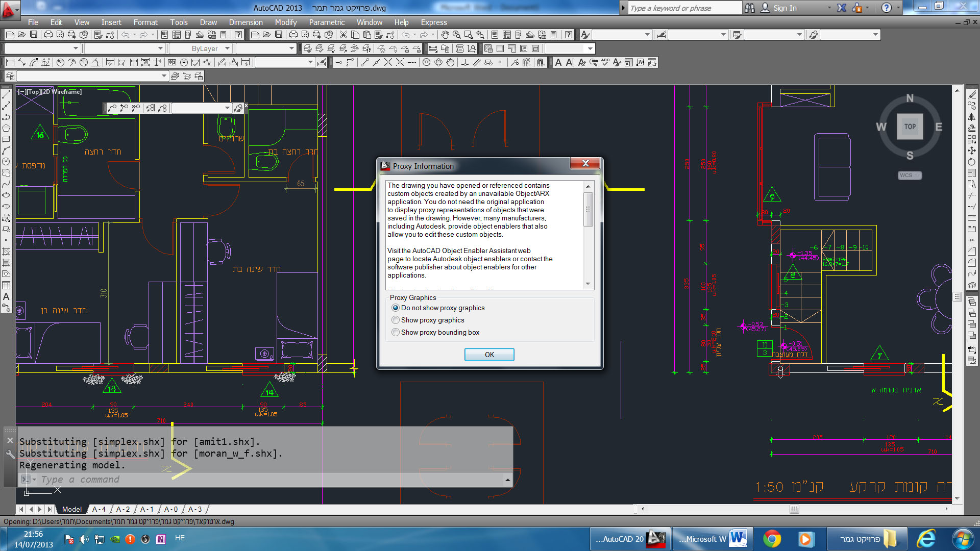Select the Linear dimension tool
This screenshot has width=980, height=551.
pos(10,62)
